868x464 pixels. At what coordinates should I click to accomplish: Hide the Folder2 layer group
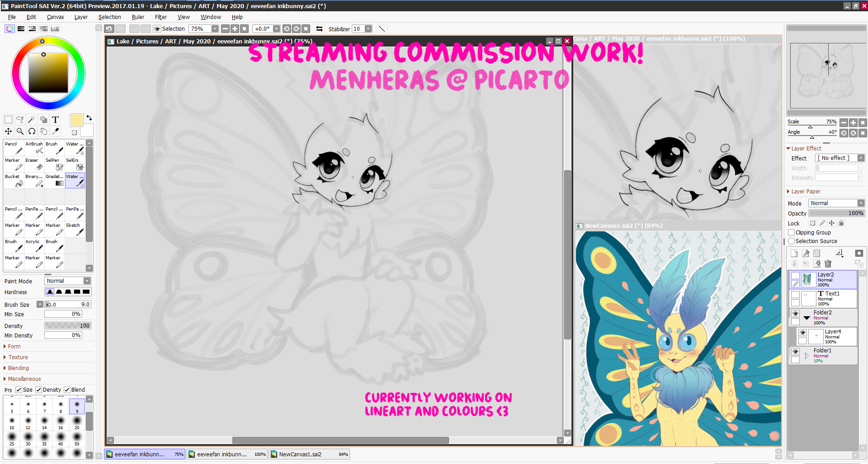[796, 314]
